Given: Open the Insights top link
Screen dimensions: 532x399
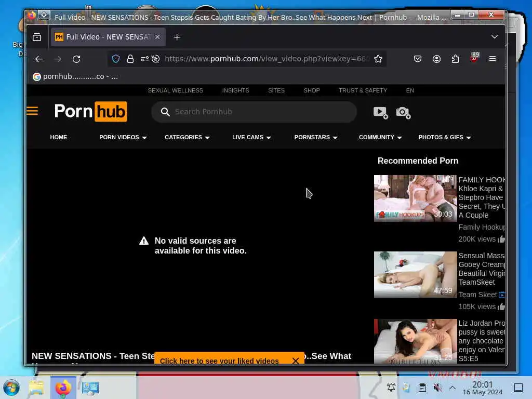Looking at the screenshot, I should pos(235,90).
